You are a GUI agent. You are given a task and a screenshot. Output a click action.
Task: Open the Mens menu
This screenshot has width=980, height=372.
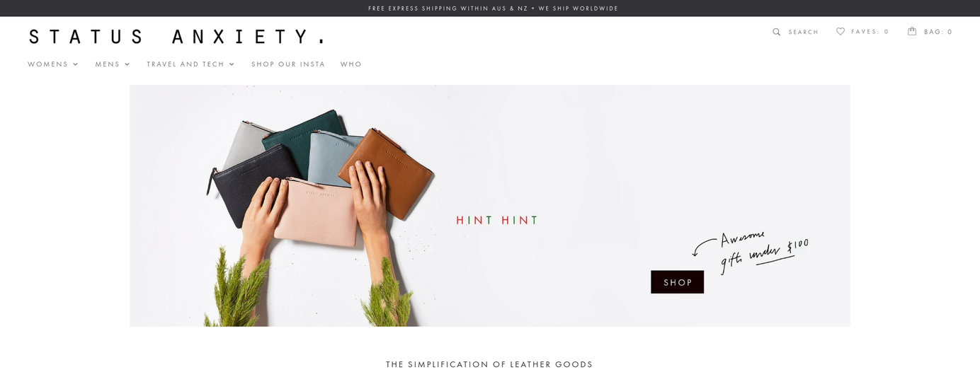click(108, 64)
